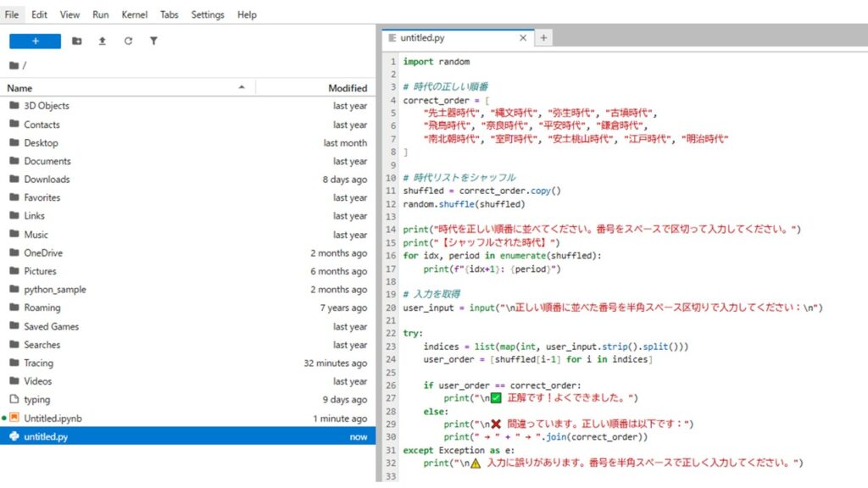Select the python_sample folder icon
Image resolution: width=868 pixels, height=488 pixels.
pyautogui.click(x=14, y=289)
